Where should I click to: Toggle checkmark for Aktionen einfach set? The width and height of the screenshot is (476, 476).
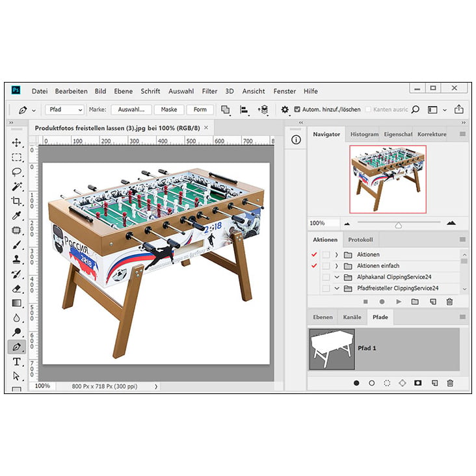click(314, 266)
